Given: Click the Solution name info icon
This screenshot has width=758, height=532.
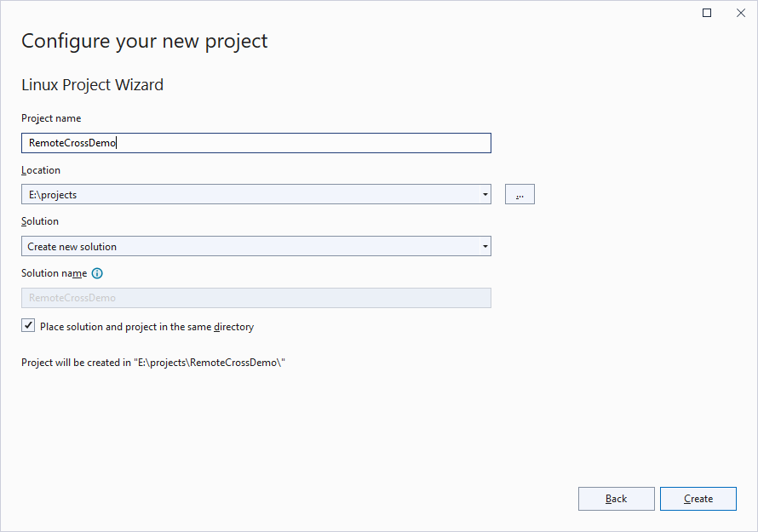Looking at the screenshot, I should pyautogui.click(x=97, y=273).
